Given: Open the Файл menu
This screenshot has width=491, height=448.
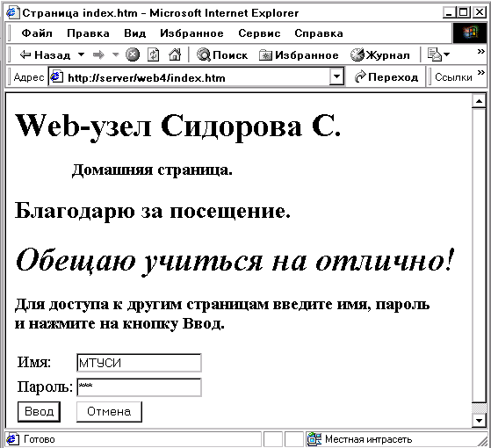Looking at the screenshot, I should tap(37, 33).
